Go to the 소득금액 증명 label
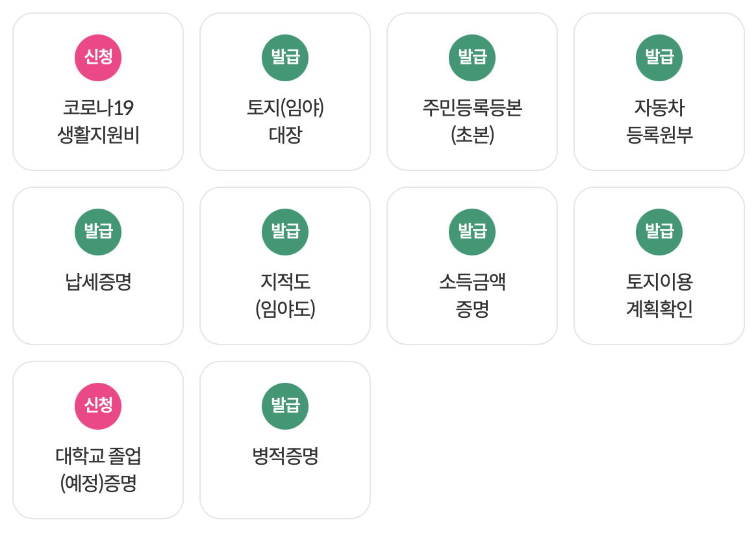The height and width of the screenshot is (533, 756). pyautogui.click(x=472, y=295)
